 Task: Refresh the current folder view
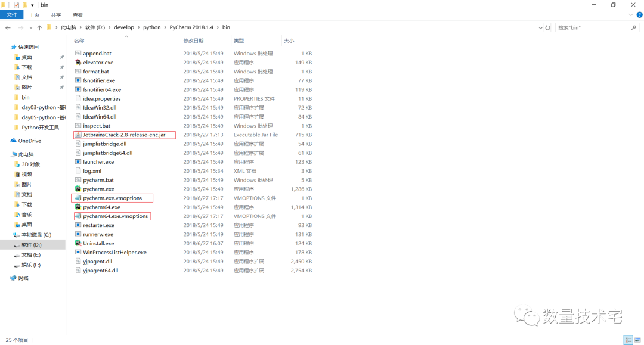point(547,27)
